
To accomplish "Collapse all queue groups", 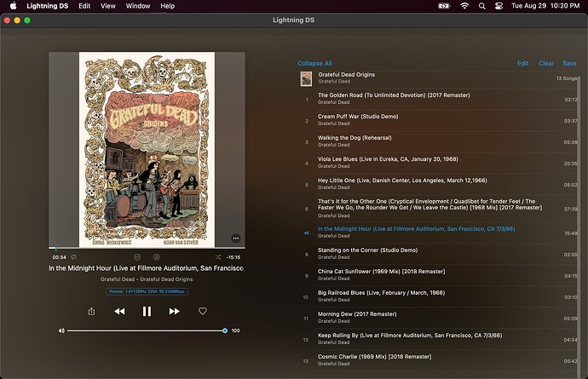I will [314, 63].
